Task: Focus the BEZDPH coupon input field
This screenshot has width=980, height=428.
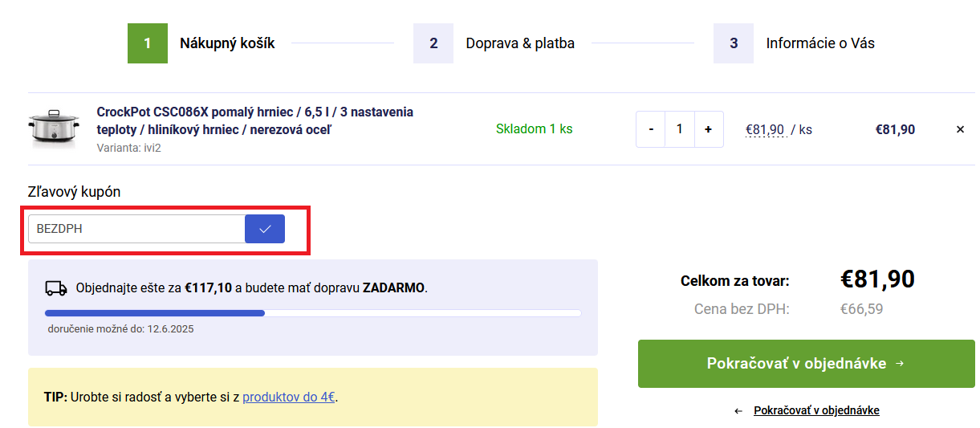Action: tap(136, 229)
